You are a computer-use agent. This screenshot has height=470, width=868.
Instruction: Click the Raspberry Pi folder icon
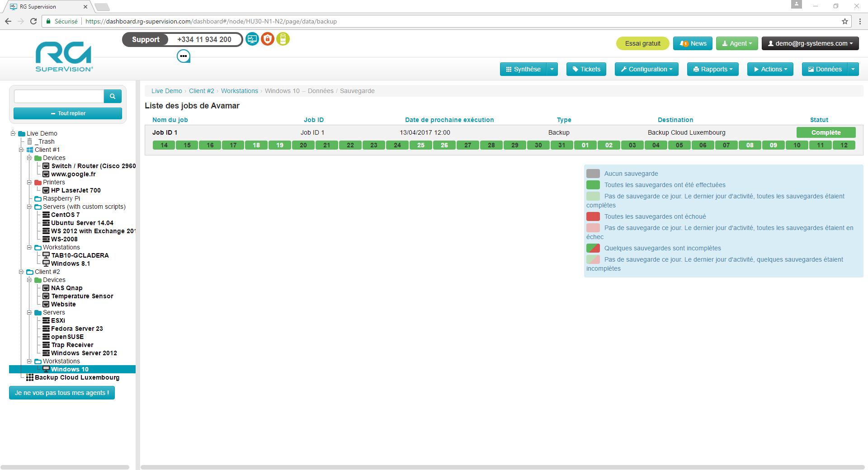pos(38,198)
